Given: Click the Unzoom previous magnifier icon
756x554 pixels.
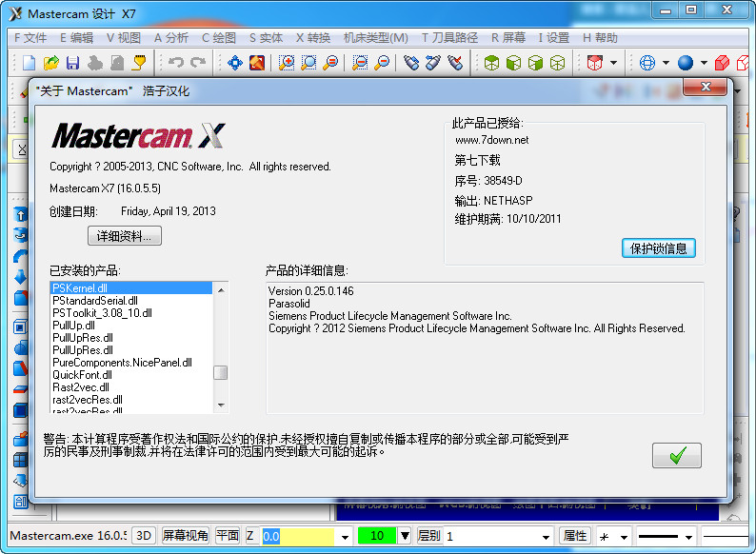Looking at the screenshot, I should click(x=360, y=63).
